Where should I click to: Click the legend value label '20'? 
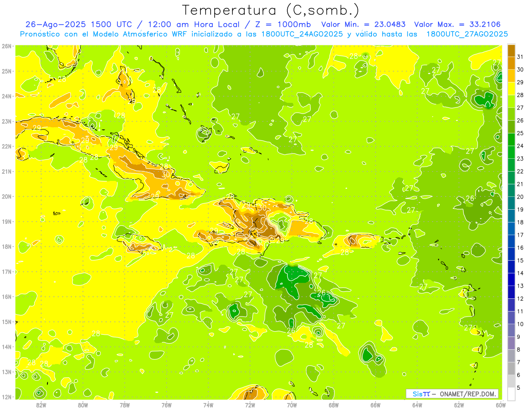520,197
